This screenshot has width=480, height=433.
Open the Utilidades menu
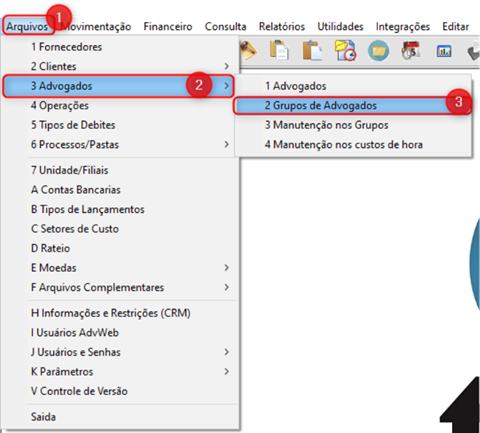[340, 26]
